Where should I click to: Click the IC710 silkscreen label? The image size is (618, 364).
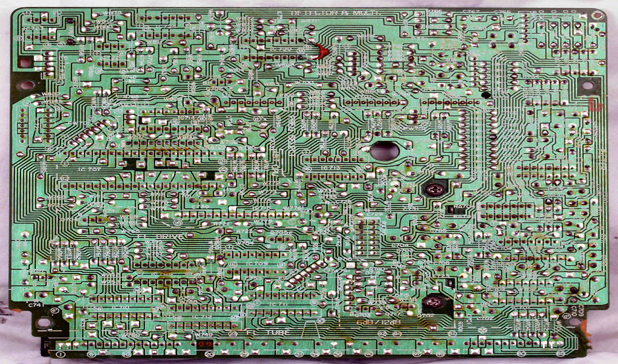[121, 308]
